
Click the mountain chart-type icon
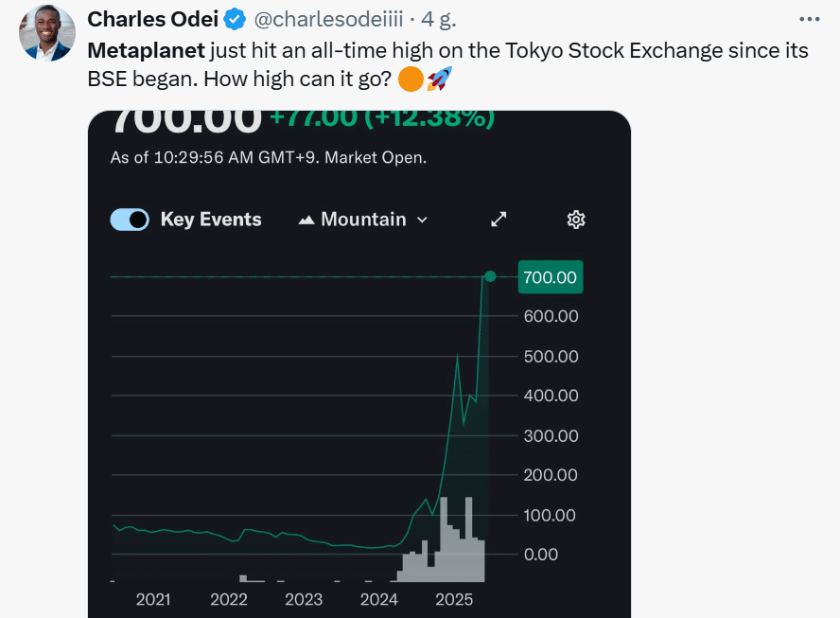306,220
